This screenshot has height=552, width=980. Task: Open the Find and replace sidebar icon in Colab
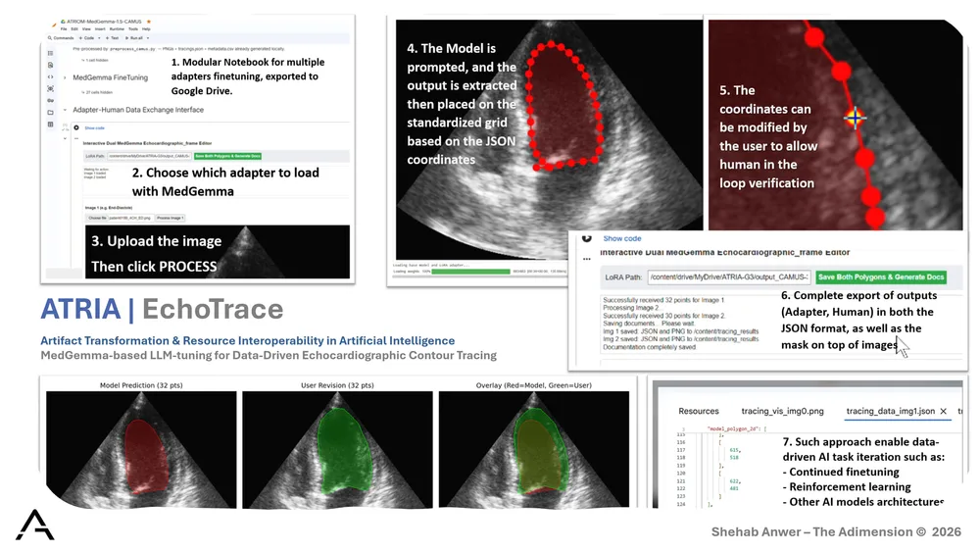pyautogui.click(x=51, y=65)
